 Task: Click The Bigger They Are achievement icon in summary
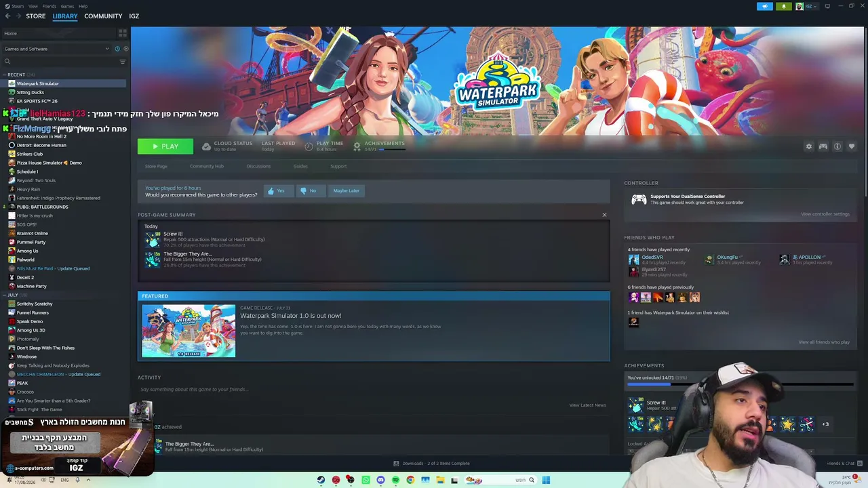pos(153,259)
